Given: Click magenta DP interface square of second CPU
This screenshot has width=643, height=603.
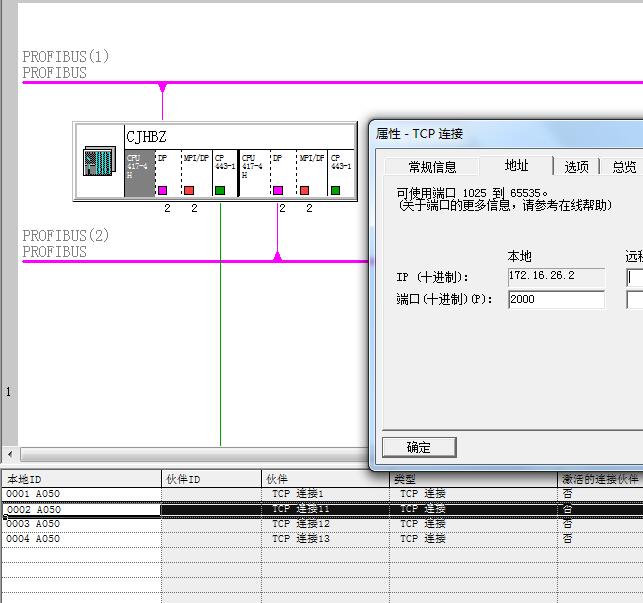Looking at the screenshot, I should coord(278,190).
